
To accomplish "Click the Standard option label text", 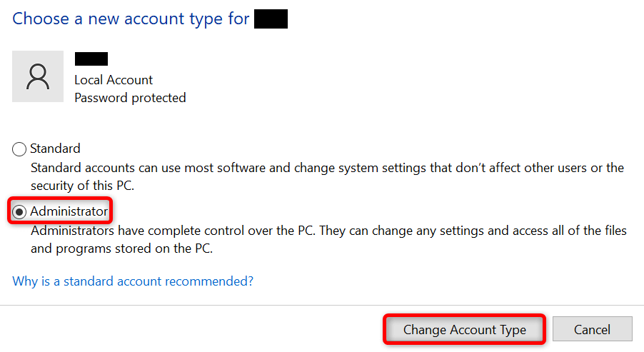I will (55, 149).
